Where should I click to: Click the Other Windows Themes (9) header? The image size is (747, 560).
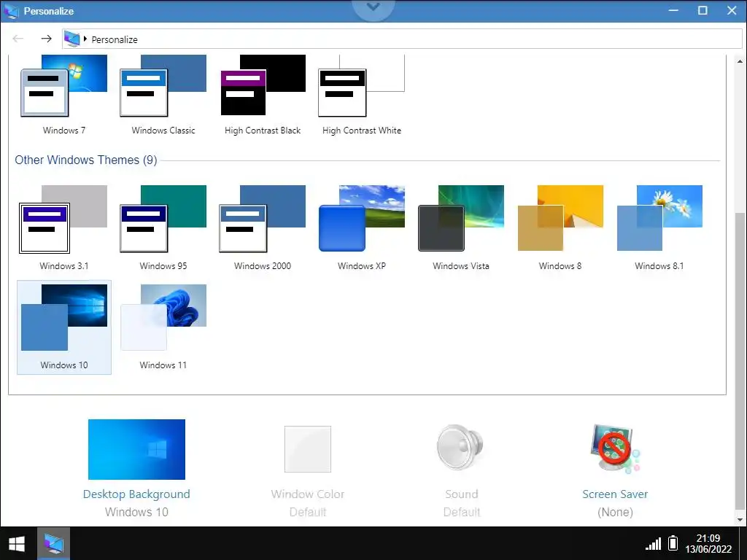tap(86, 160)
